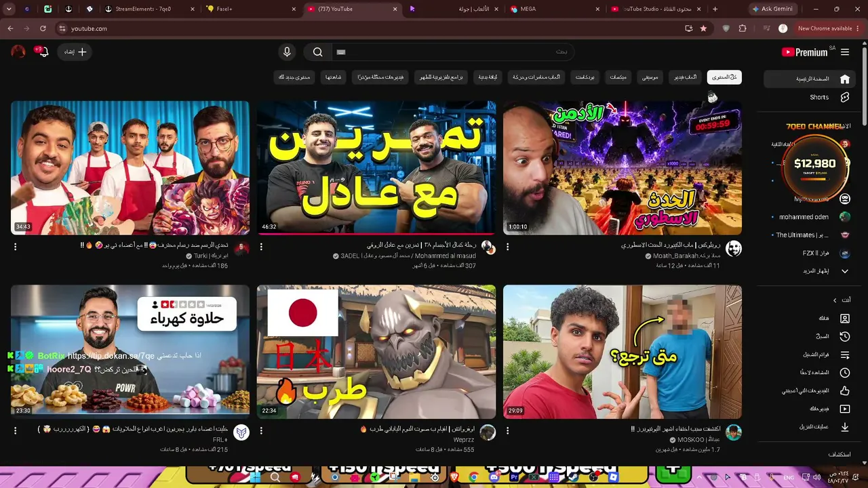
Task: Open your channel (قناتك) in the sidebar
Action: [810, 319]
